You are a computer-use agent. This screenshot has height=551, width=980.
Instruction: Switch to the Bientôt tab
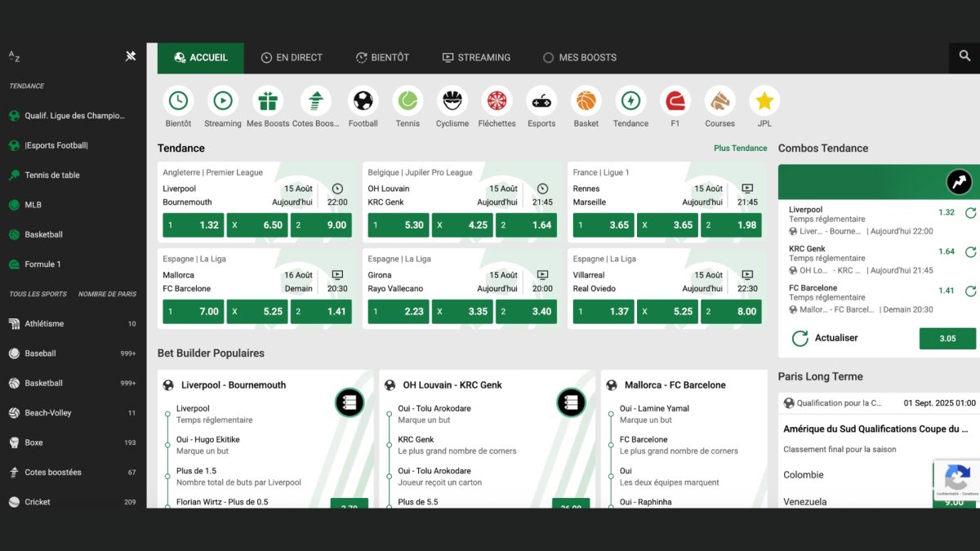point(382,58)
